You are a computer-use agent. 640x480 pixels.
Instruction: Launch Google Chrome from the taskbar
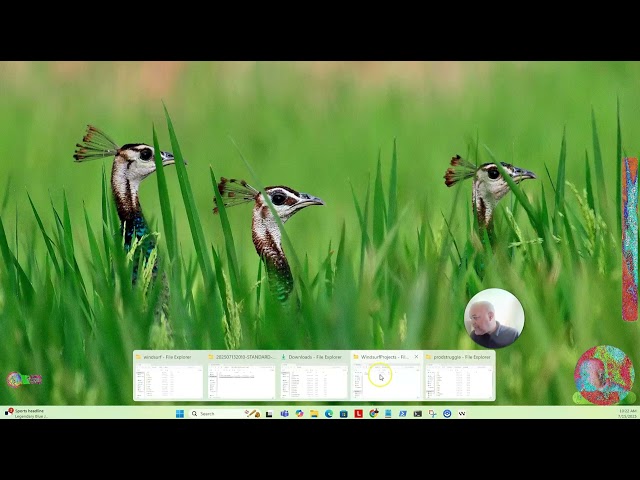(x=373, y=413)
